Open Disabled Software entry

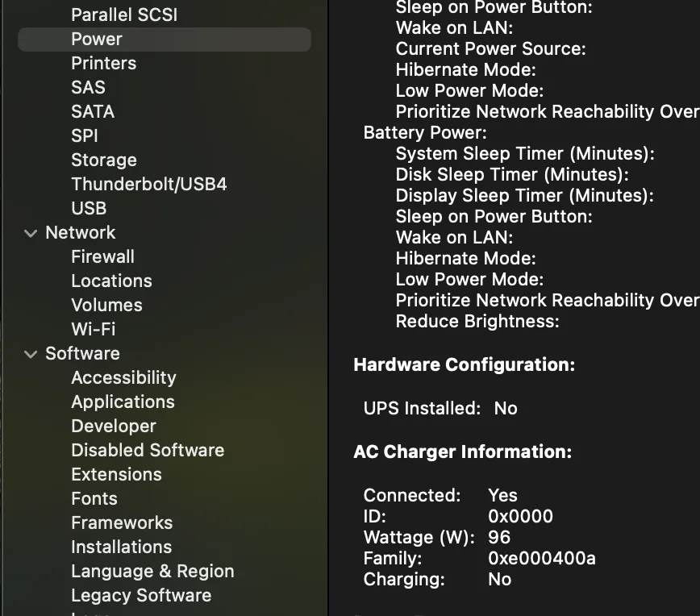[148, 450]
